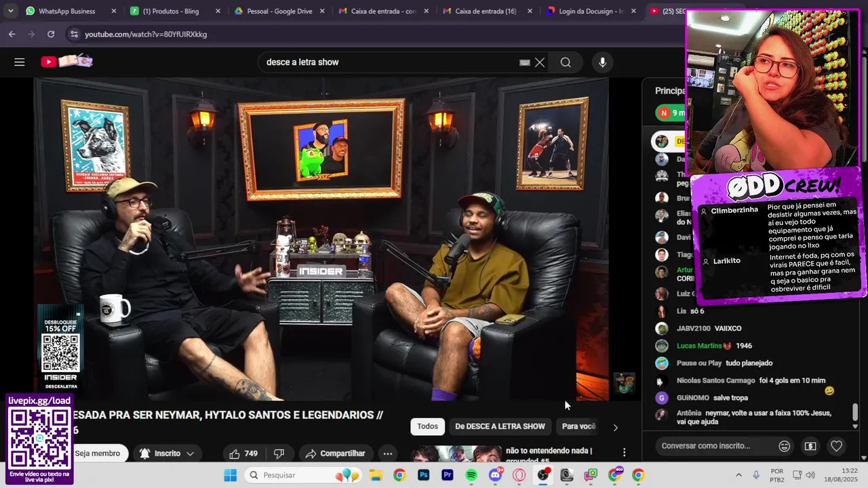Switch to Pessoal - Google Drive tab
The width and height of the screenshot is (868, 488).
tap(278, 12)
